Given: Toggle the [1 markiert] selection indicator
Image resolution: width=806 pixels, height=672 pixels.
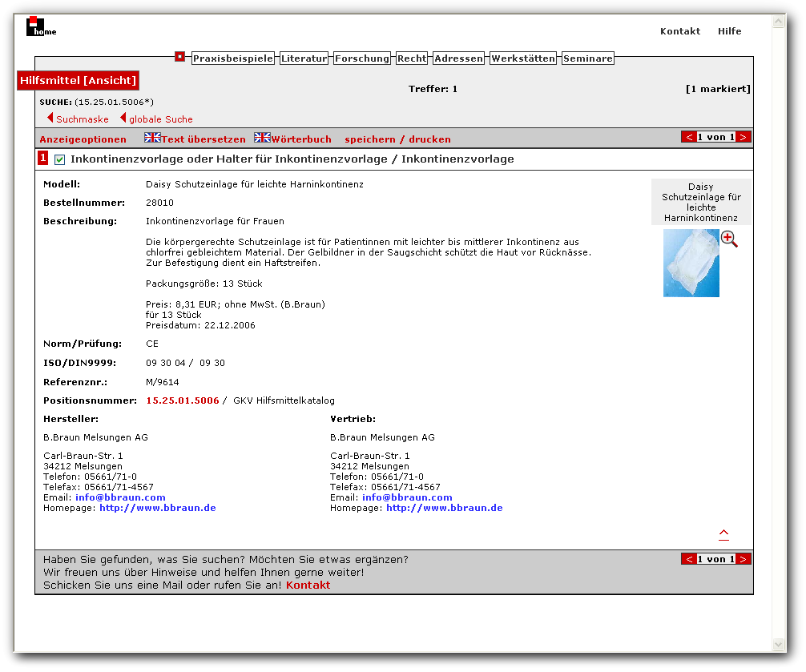Looking at the screenshot, I should 718,89.
